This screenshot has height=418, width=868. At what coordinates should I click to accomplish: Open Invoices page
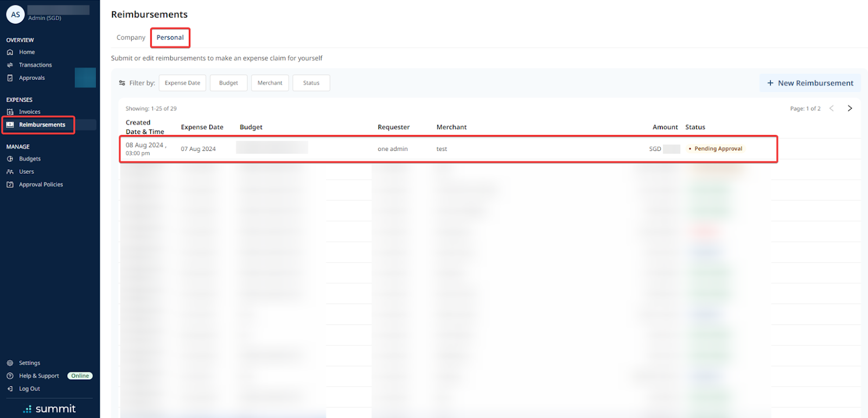coord(30,112)
